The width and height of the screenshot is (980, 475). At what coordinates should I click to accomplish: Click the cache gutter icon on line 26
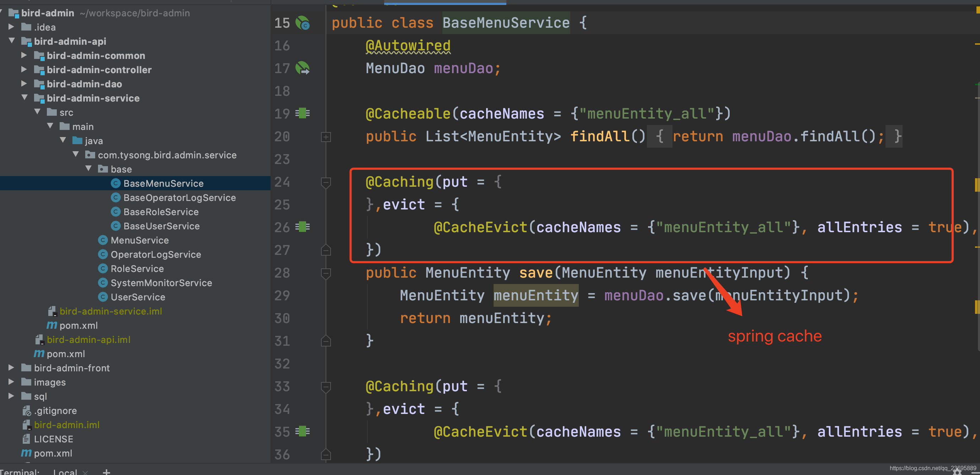pos(303,227)
